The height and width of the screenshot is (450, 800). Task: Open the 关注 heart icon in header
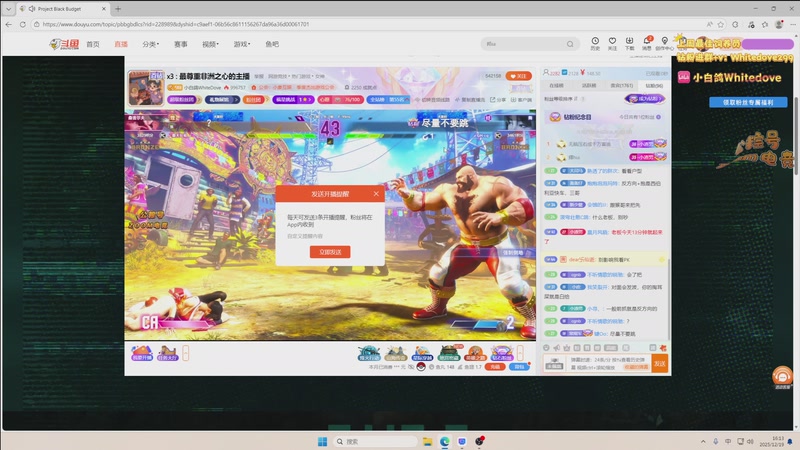pyautogui.click(x=612, y=43)
